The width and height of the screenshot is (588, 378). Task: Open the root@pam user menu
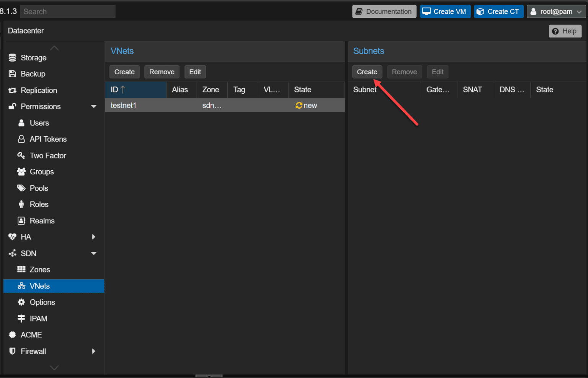point(555,11)
